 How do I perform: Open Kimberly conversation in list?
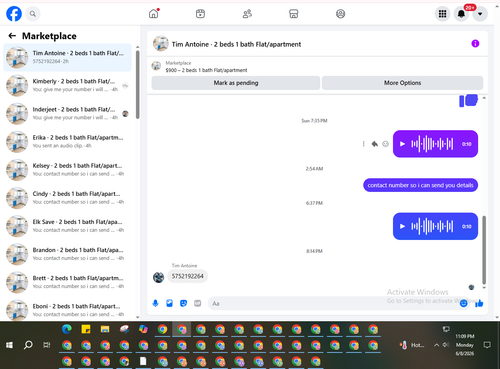(x=67, y=85)
